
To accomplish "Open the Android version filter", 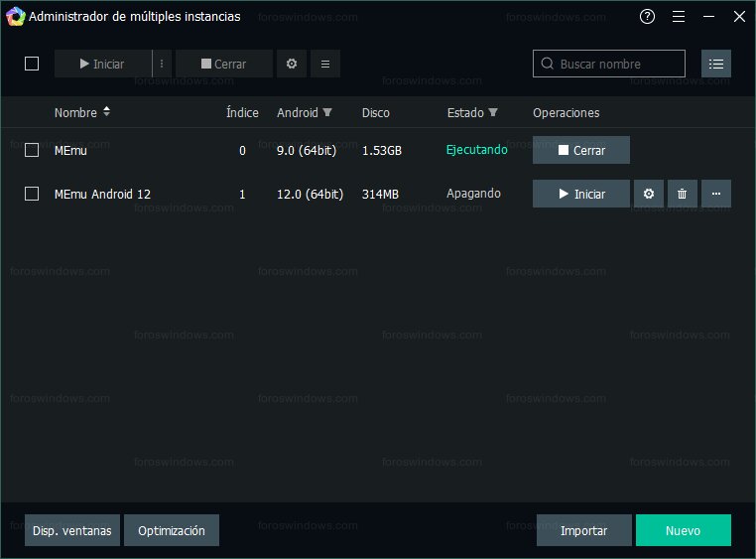I will coord(327,112).
